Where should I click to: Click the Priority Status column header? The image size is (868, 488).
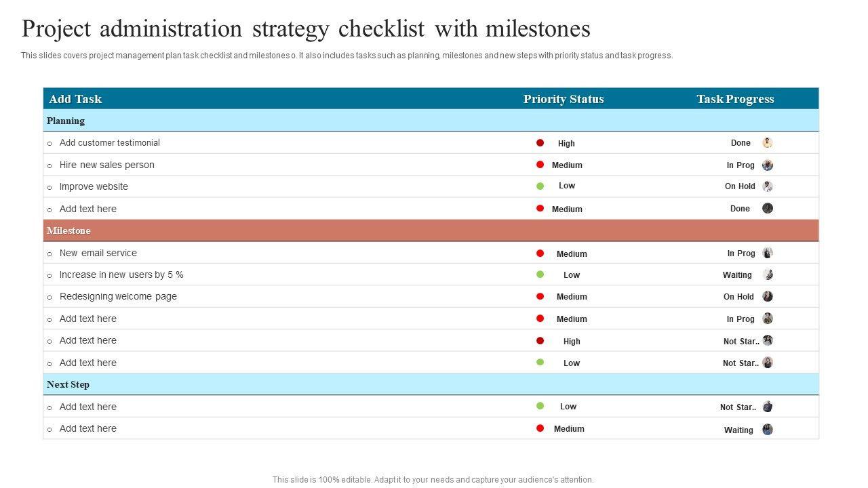point(563,99)
